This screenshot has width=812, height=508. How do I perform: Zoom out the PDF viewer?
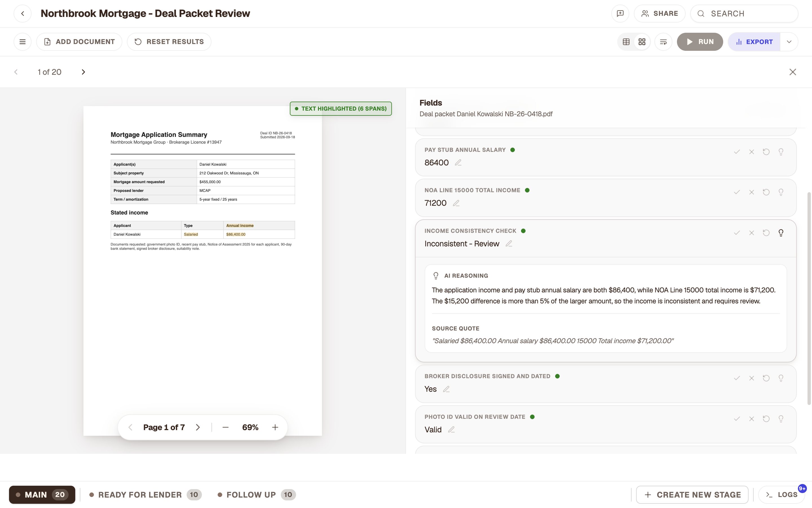point(226,427)
